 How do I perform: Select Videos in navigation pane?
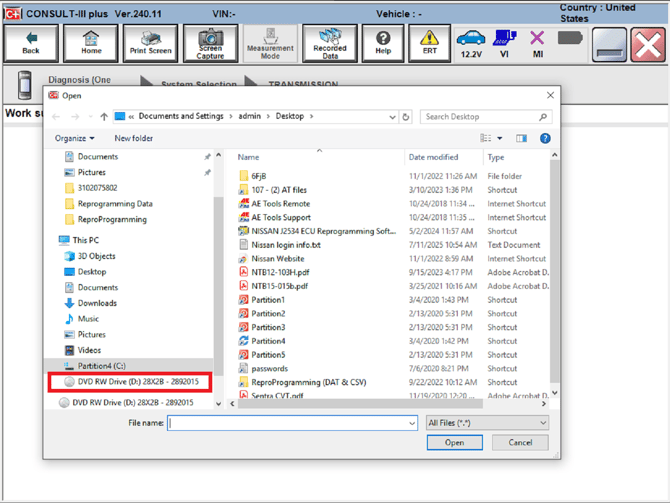point(83,350)
